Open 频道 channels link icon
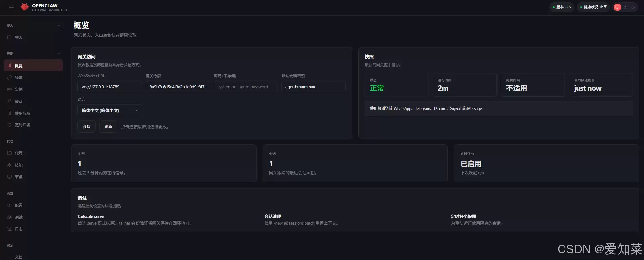 coord(9,77)
